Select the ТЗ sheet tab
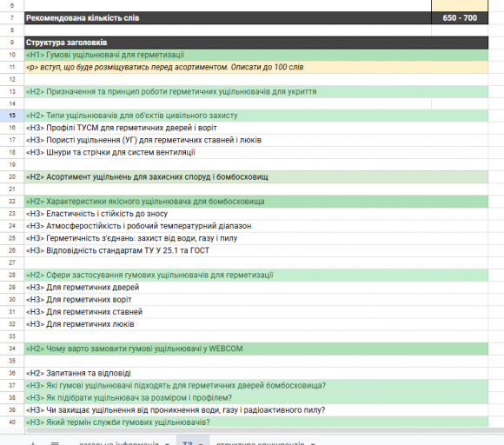The width and height of the screenshot is (504, 445). (188, 443)
